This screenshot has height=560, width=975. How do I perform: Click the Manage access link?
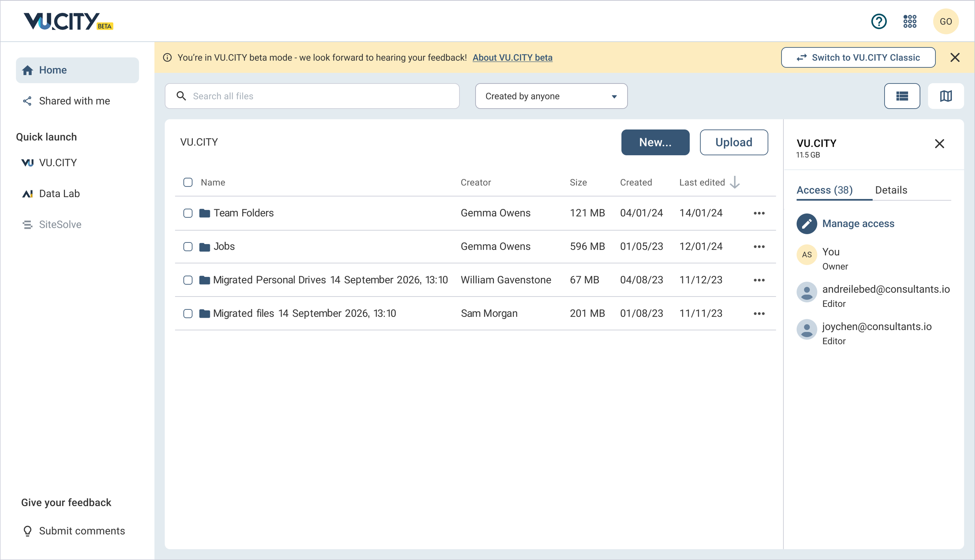click(x=858, y=224)
